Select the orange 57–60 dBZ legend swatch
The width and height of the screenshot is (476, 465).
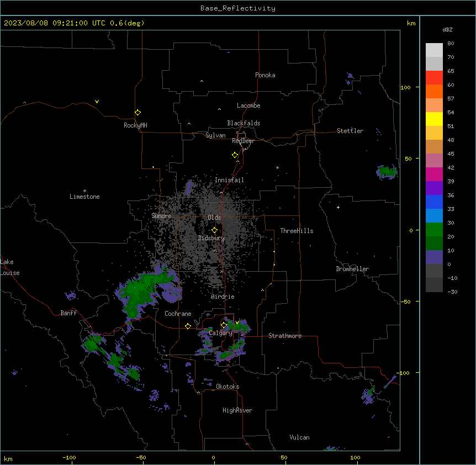point(434,91)
